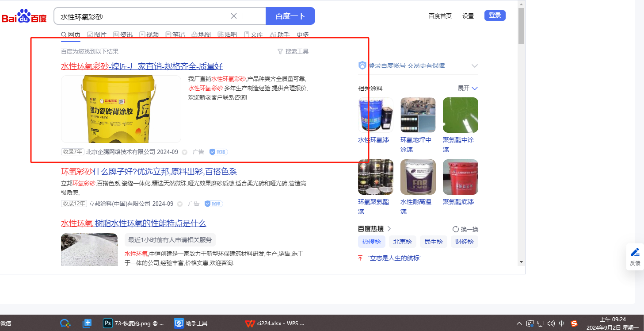The width and height of the screenshot is (644, 331).
Task: Click the yellow 强力瓷砖背涂胶 bucket image
Action: [121, 109]
